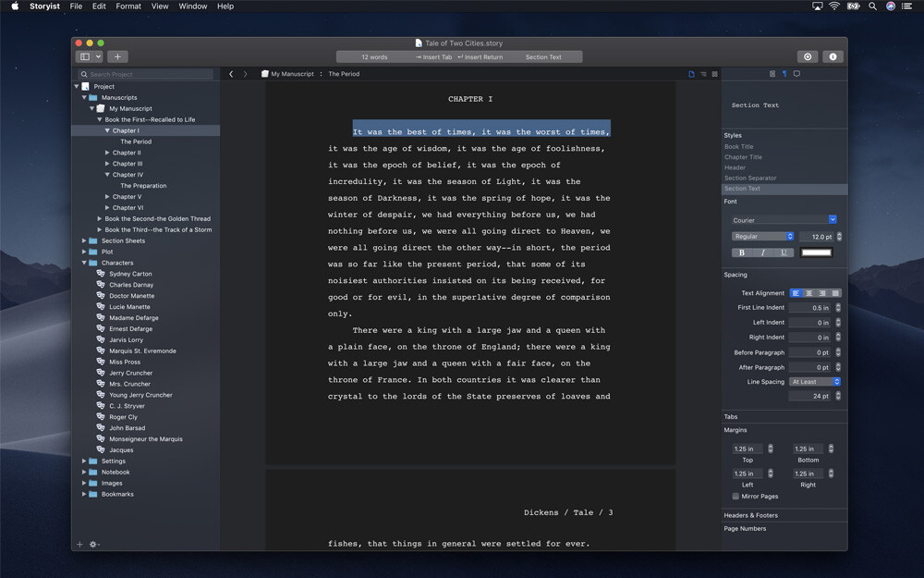The width and height of the screenshot is (924, 578).
Task: Open the File menu
Action: (76, 6)
